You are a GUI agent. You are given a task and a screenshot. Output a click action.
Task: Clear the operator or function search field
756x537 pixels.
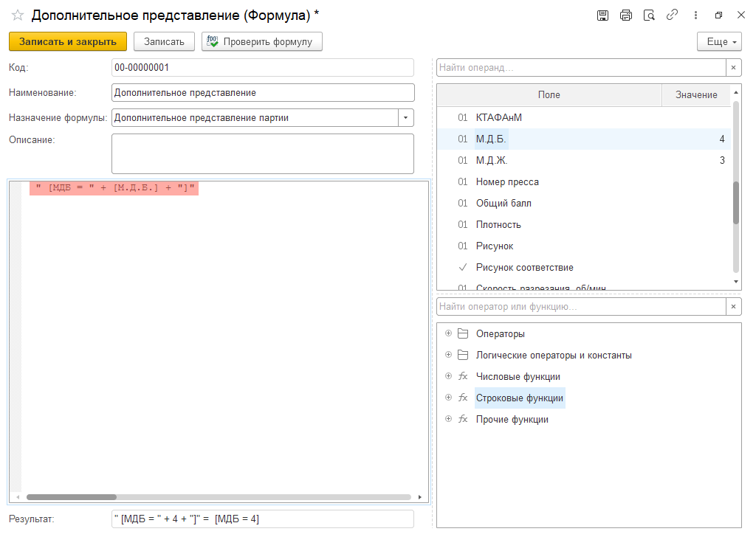coord(734,307)
